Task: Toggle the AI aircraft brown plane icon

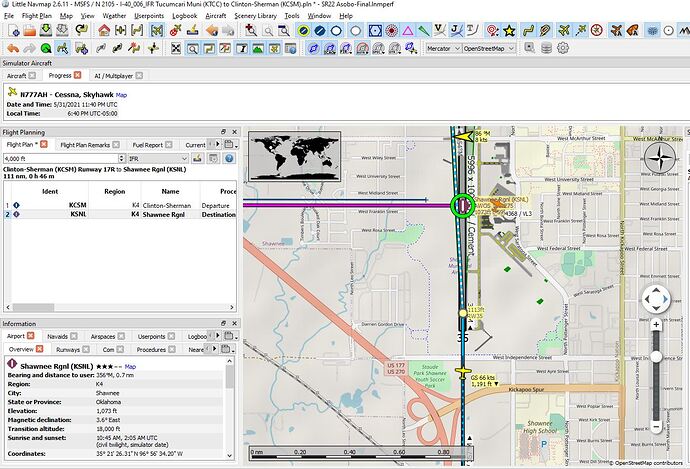Action: tap(616, 30)
